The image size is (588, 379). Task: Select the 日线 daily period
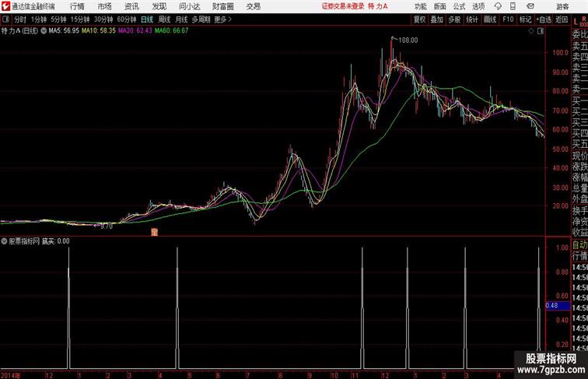pos(147,19)
